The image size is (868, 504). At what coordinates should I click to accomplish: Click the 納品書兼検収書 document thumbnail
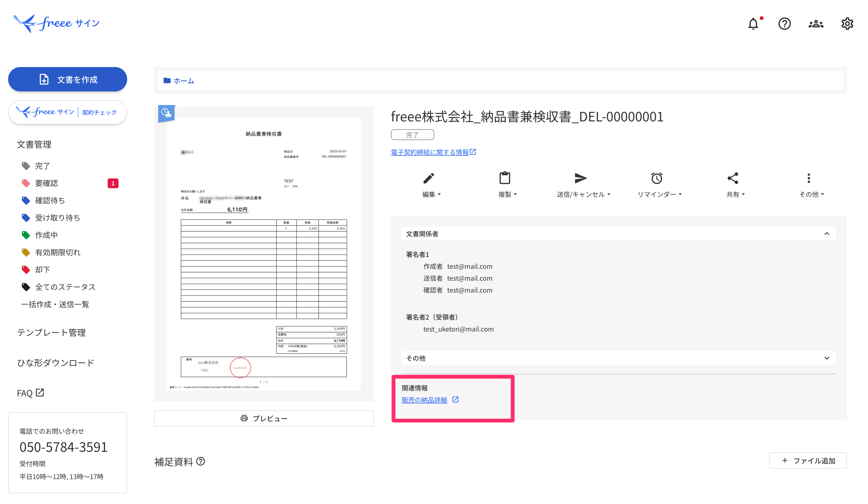(264, 254)
